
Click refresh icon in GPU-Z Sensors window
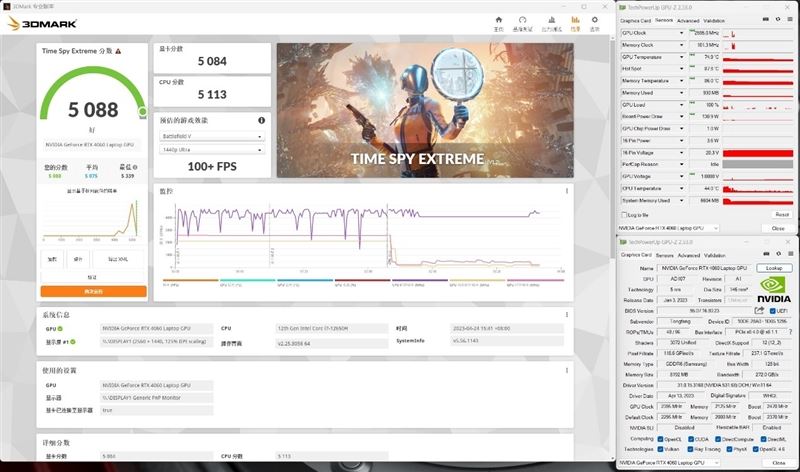click(x=778, y=19)
